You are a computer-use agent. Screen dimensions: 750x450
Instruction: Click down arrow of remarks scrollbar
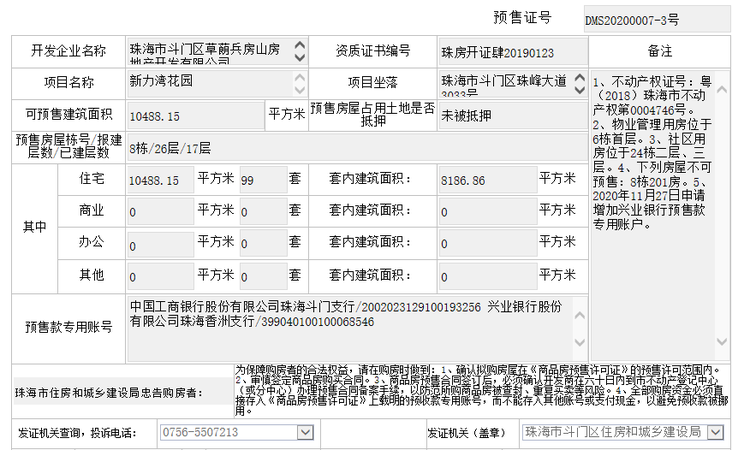(x=722, y=341)
